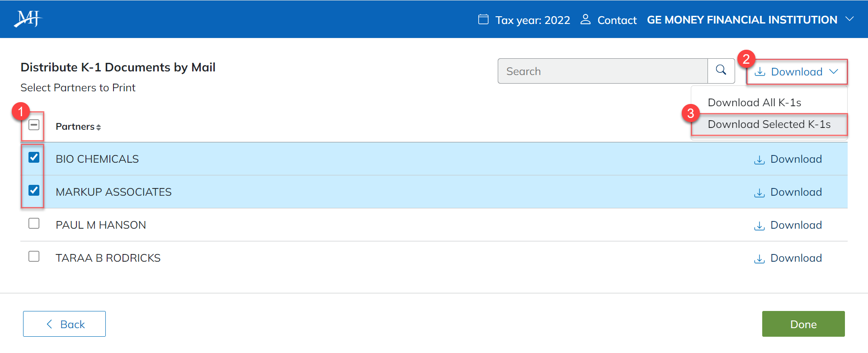Download K-1 for BIO CHEMICALS

[x=788, y=159]
